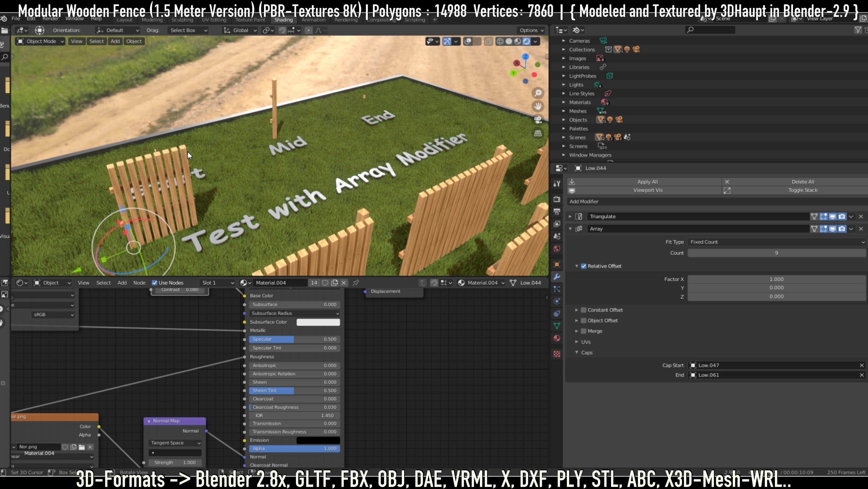Click the viewport zoom magnifier icon

(x=538, y=93)
